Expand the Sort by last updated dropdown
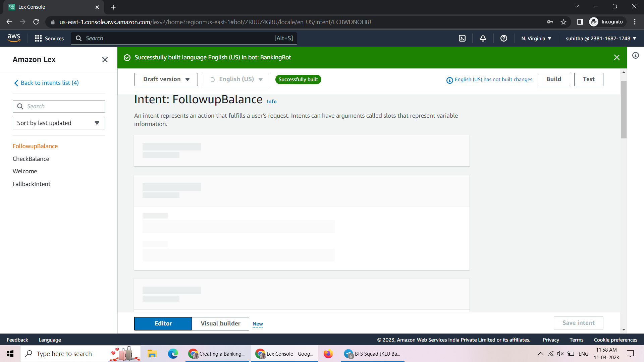 coord(59,123)
